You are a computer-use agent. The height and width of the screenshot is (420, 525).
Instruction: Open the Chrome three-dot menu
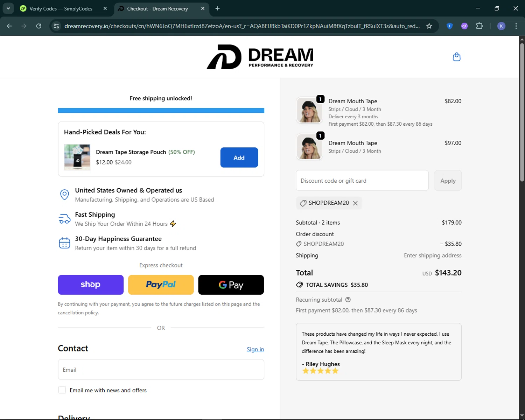click(516, 26)
